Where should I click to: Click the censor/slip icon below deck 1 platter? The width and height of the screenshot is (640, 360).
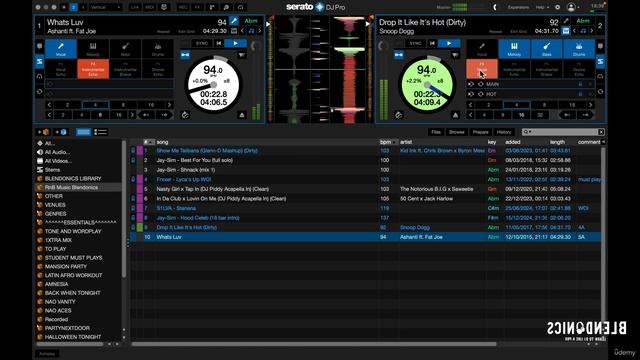185,115
